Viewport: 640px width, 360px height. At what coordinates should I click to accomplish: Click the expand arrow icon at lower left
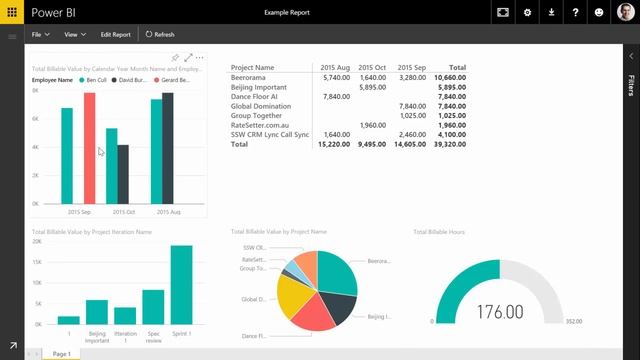[13, 345]
